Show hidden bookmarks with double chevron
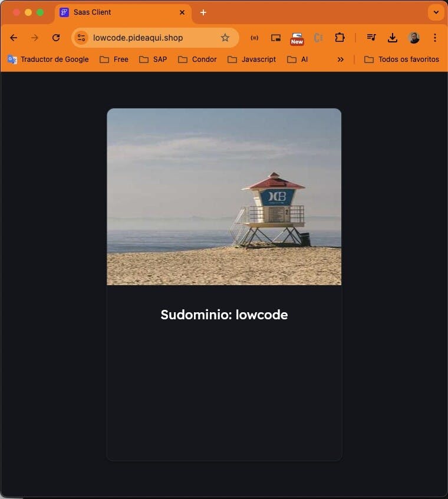448x499 pixels. tap(340, 60)
